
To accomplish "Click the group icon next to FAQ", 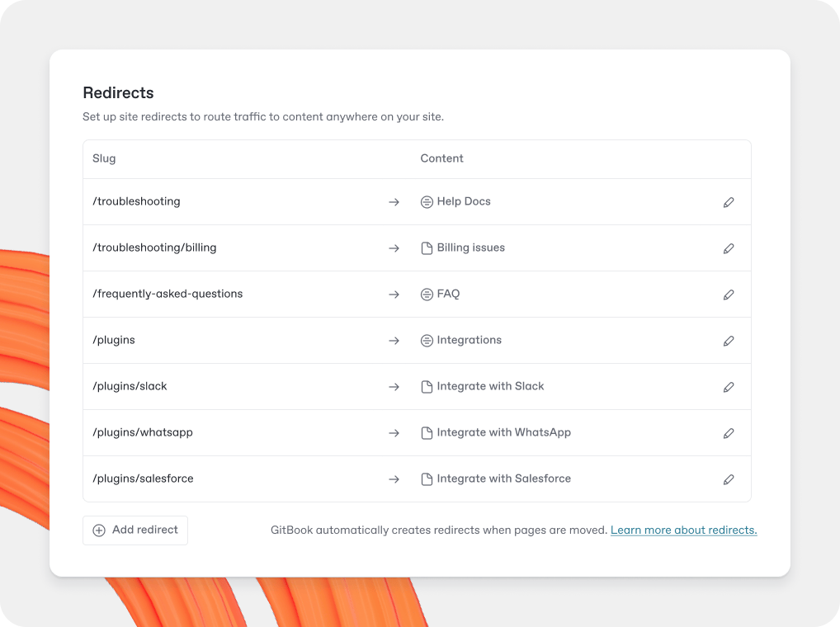I will click(x=426, y=294).
